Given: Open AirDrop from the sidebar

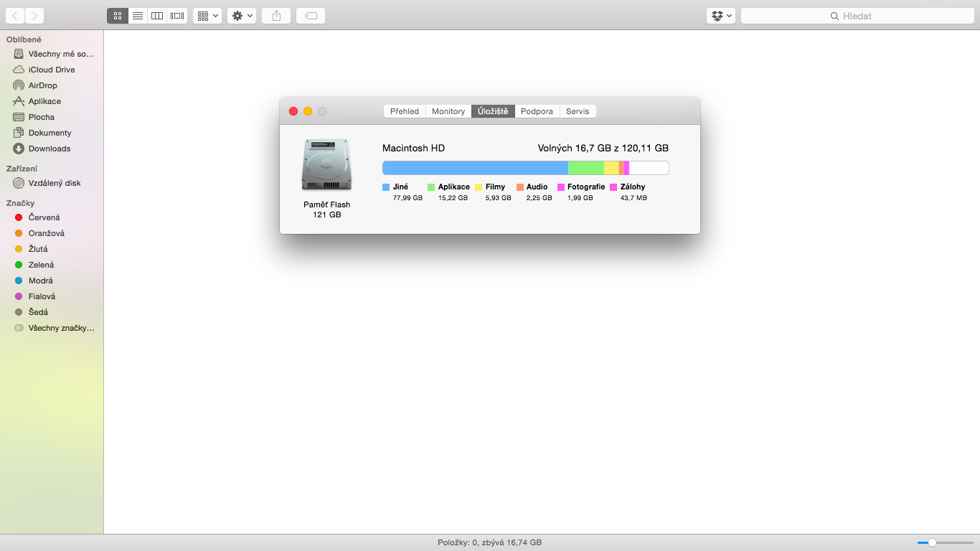Looking at the screenshot, I should pos(52,85).
